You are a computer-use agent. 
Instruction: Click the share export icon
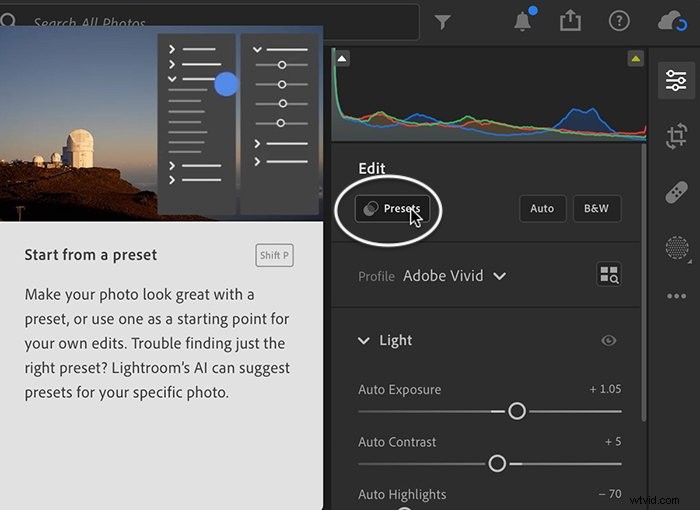pyautogui.click(x=571, y=21)
